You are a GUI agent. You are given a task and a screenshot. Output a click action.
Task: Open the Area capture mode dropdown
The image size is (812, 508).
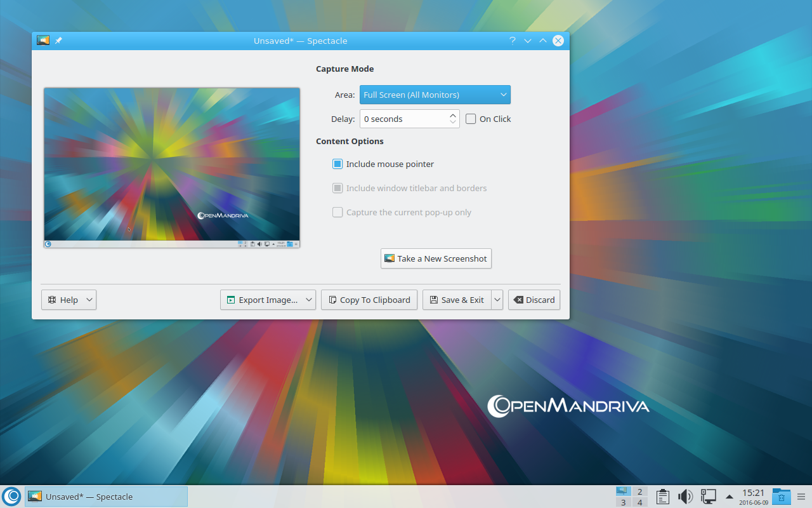pos(435,95)
